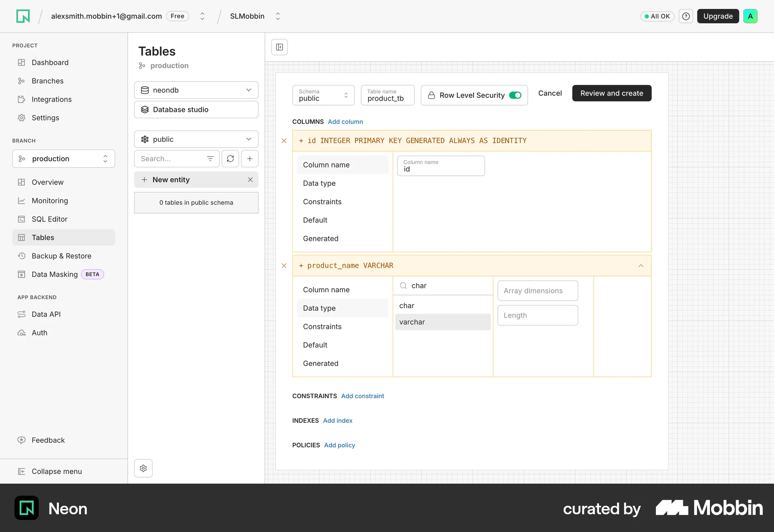This screenshot has height=532, width=774.
Task: Click the Upgrade button
Action: pos(718,16)
